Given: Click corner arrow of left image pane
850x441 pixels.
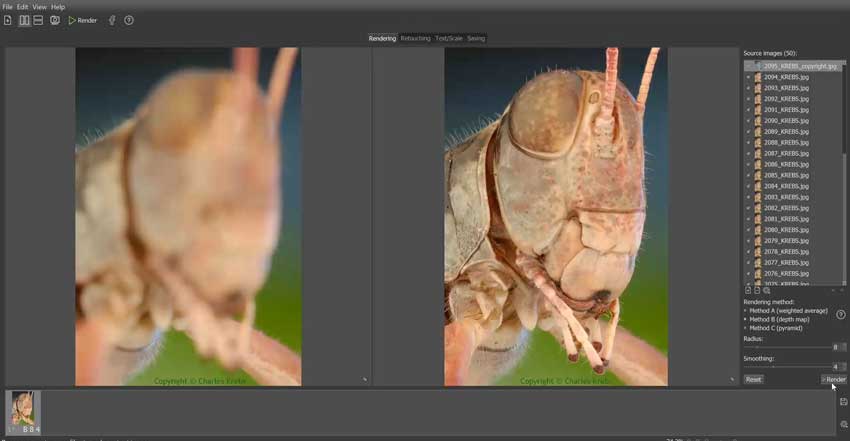Looking at the screenshot, I should click(x=364, y=380).
